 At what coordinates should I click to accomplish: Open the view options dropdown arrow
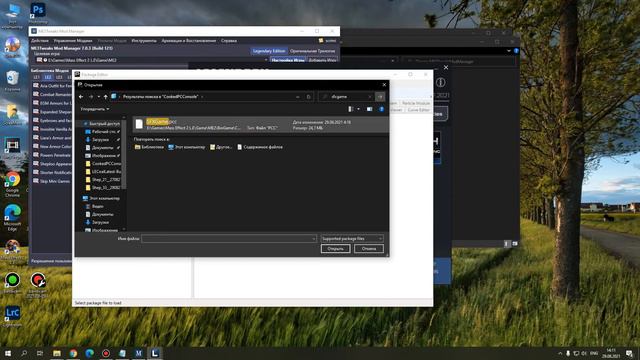[x=359, y=109]
